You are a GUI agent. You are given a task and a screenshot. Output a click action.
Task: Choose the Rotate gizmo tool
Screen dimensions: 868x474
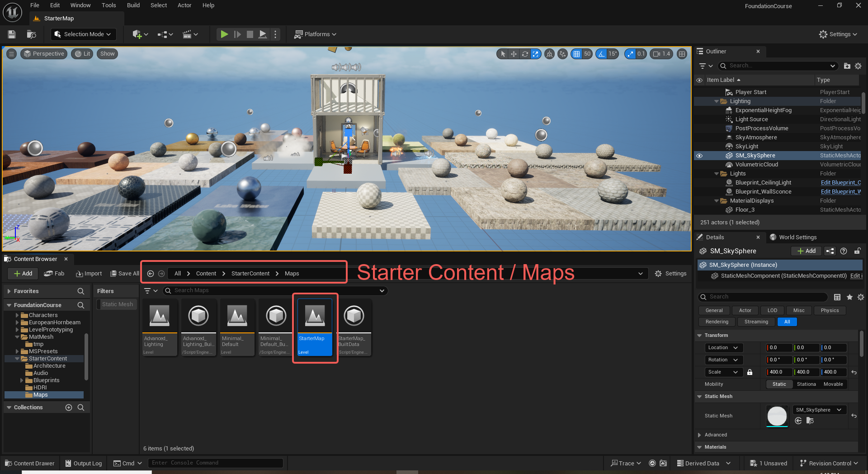[525, 54]
